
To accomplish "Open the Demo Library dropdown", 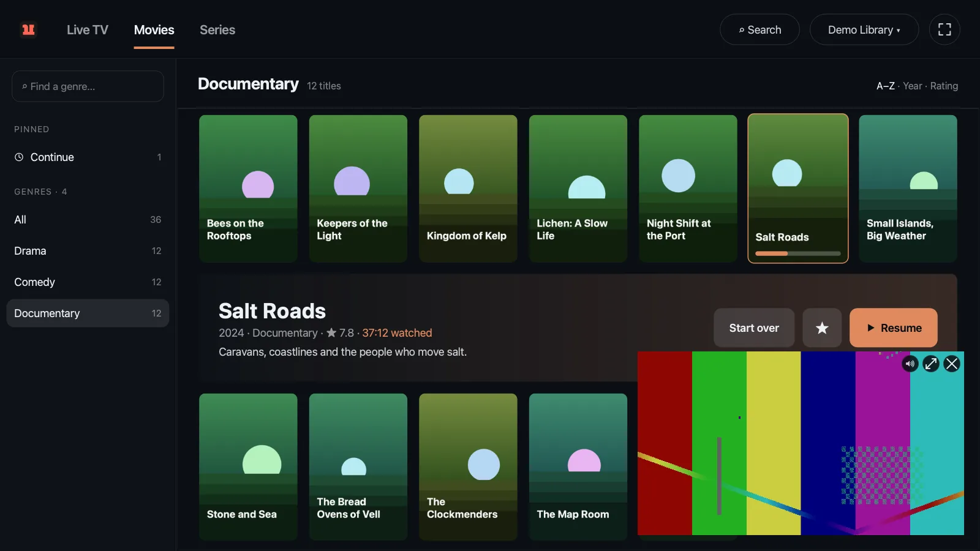I will click(864, 29).
